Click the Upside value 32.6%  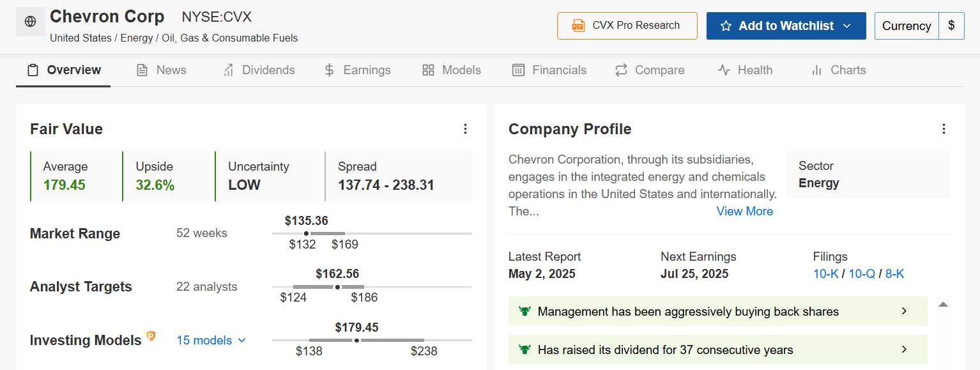(155, 185)
